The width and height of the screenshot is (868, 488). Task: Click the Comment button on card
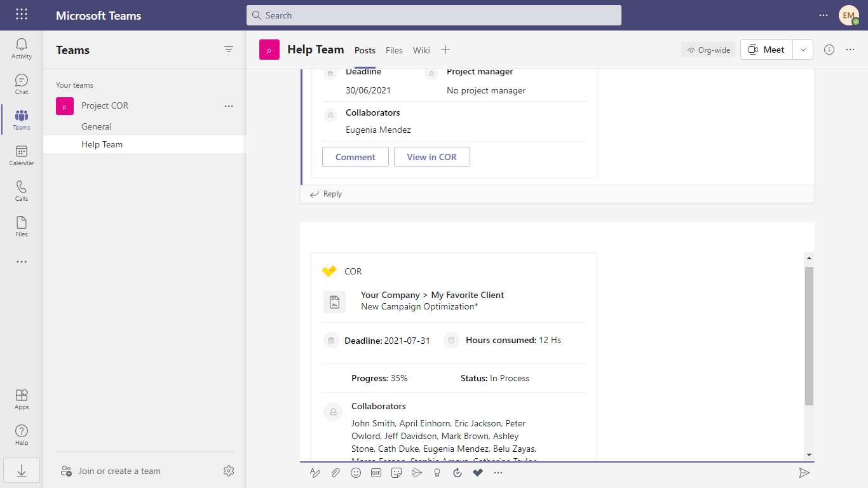[355, 157]
